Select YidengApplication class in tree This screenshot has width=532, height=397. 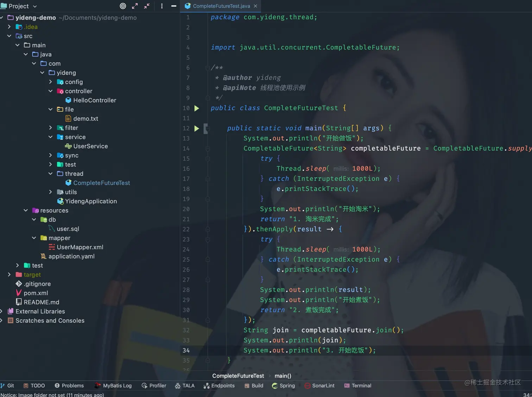click(x=87, y=201)
